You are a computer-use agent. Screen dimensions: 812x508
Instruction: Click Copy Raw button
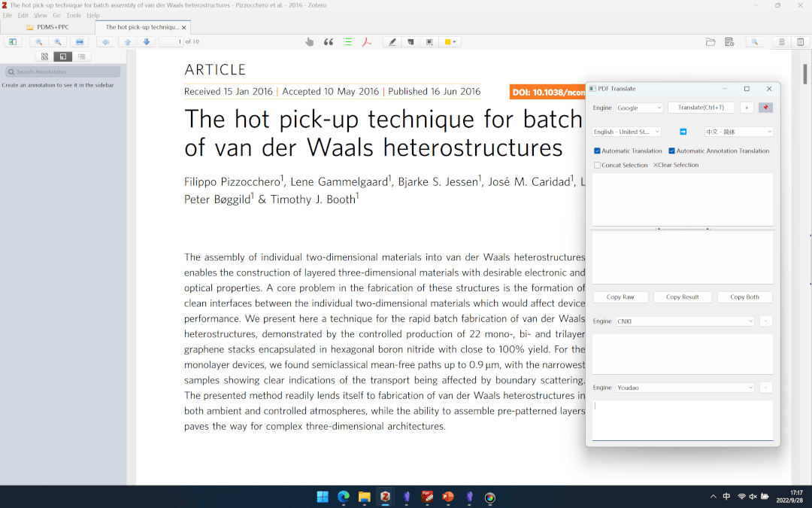tap(620, 297)
